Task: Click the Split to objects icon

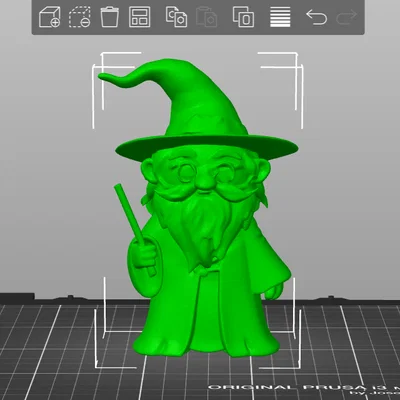Action: (243, 17)
